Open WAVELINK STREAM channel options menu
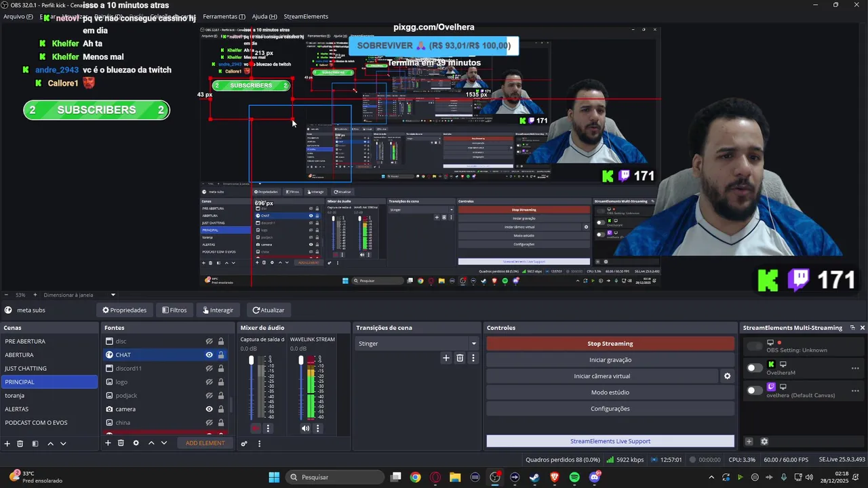Screen dimensions: 868x488 tap(317, 428)
